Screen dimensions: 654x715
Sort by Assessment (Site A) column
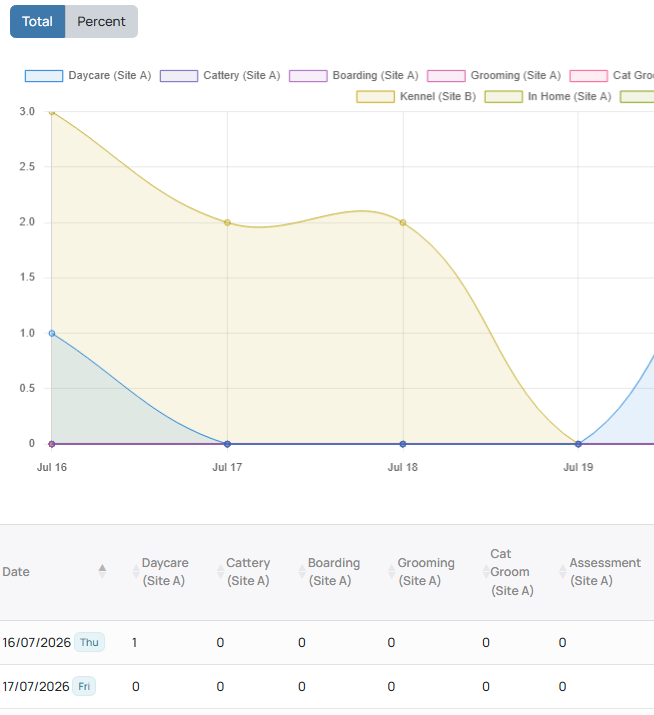point(600,572)
